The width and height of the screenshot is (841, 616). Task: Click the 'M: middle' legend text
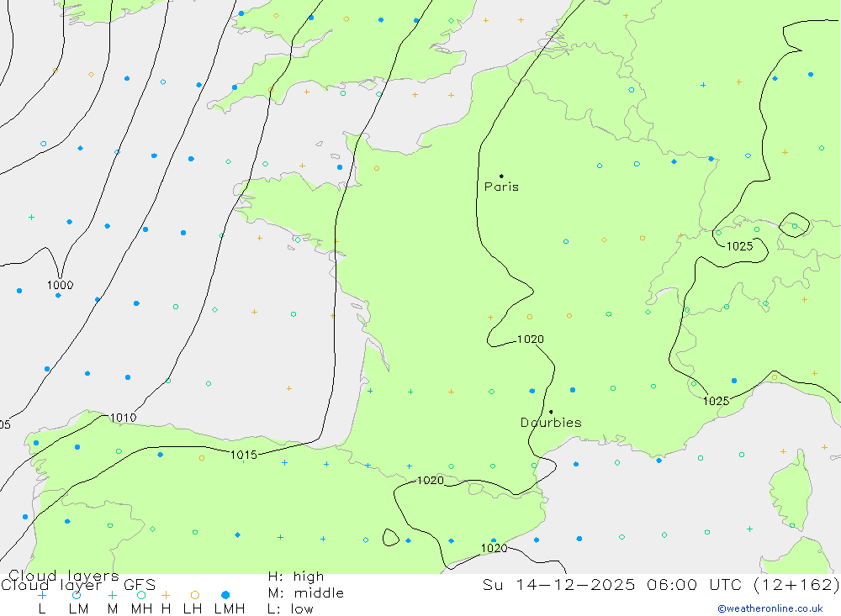tap(306, 593)
